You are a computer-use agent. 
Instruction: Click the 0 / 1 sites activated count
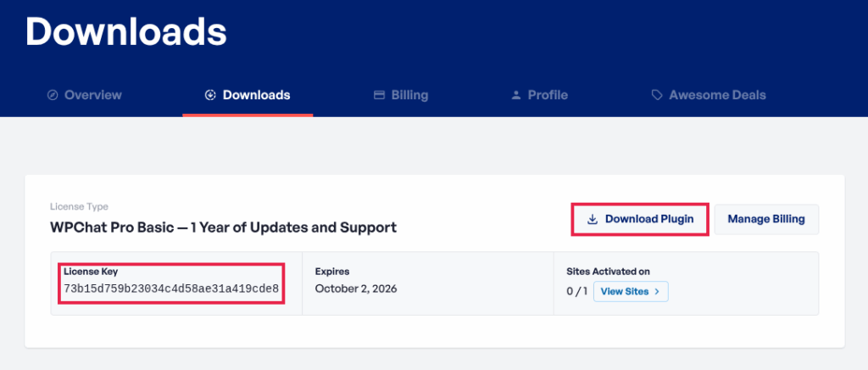click(x=576, y=292)
